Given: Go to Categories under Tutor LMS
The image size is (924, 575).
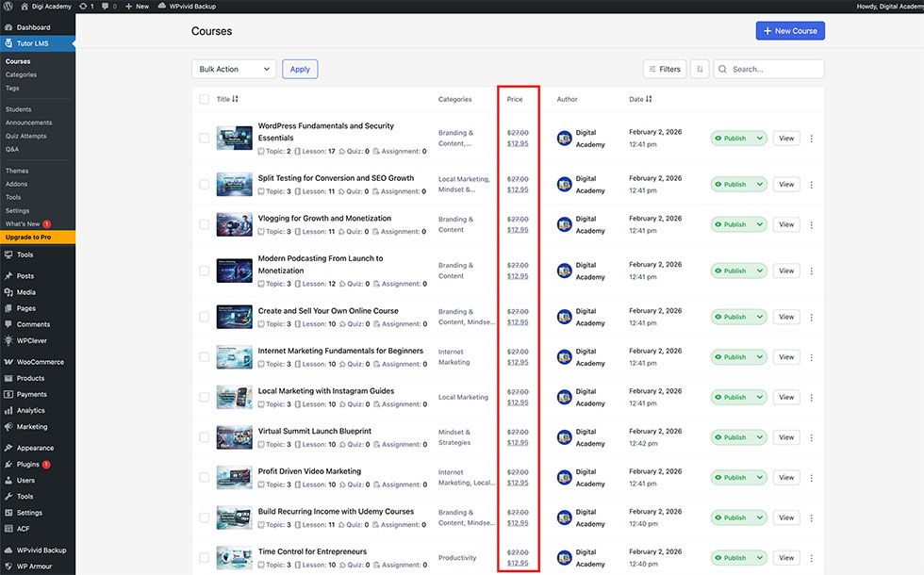Looking at the screenshot, I should (x=21, y=74).
